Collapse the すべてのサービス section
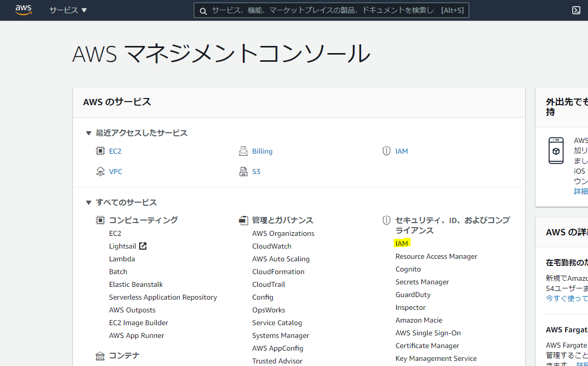The height and width of the screenshot is (366, 588). (89, 203)
